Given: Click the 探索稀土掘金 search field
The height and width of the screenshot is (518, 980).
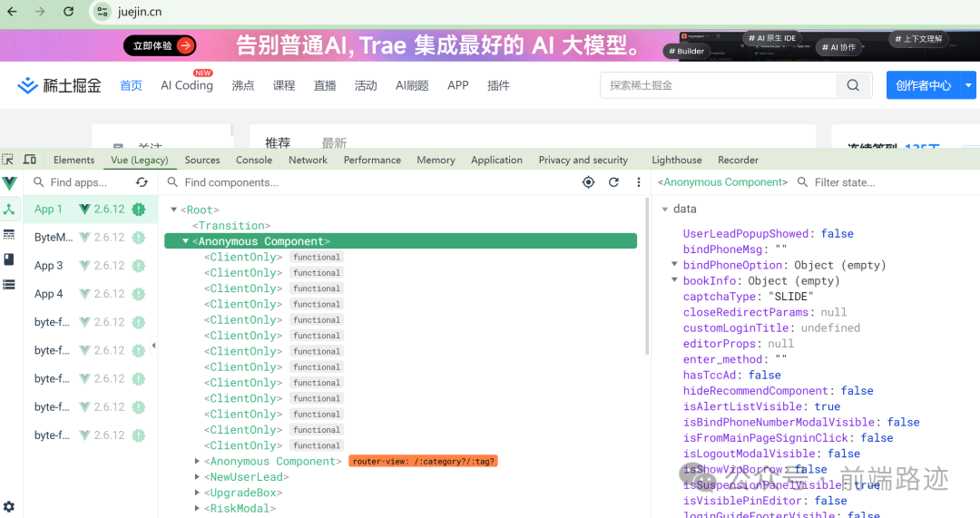Looking at the screenshot, I should click(x=718, y=85).
